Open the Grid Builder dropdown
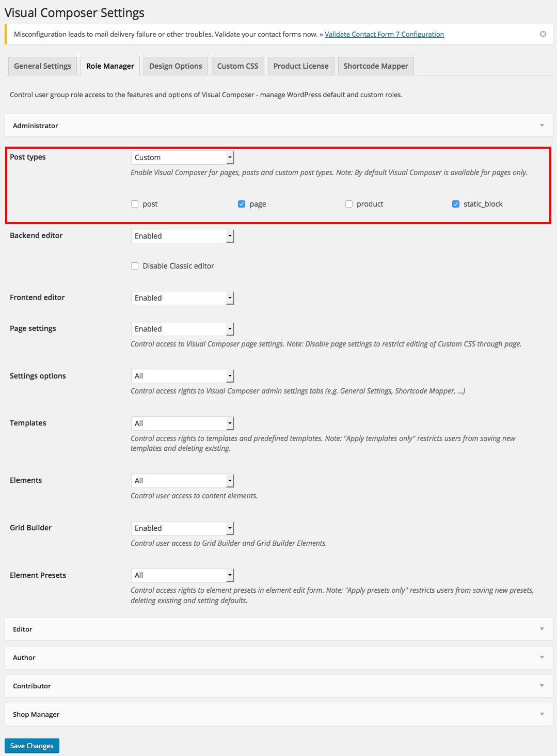557x756 pixels. (x=182, y=528)
